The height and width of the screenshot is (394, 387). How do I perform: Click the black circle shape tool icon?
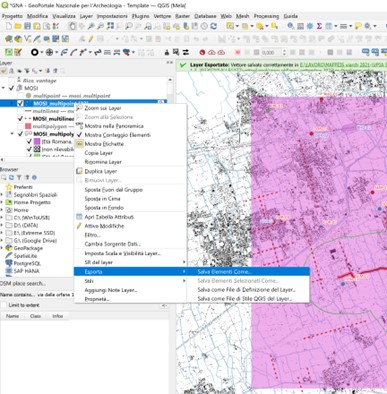click(x=35, y=52)
